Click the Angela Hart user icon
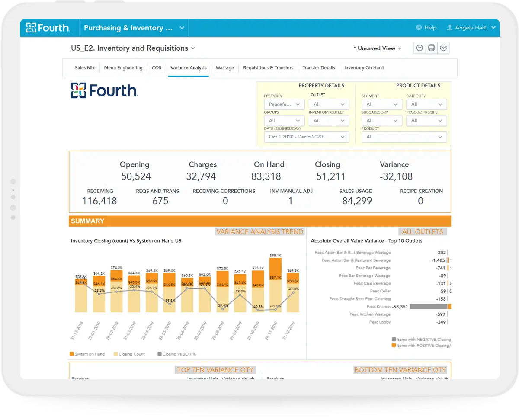 tap(450, 28)
